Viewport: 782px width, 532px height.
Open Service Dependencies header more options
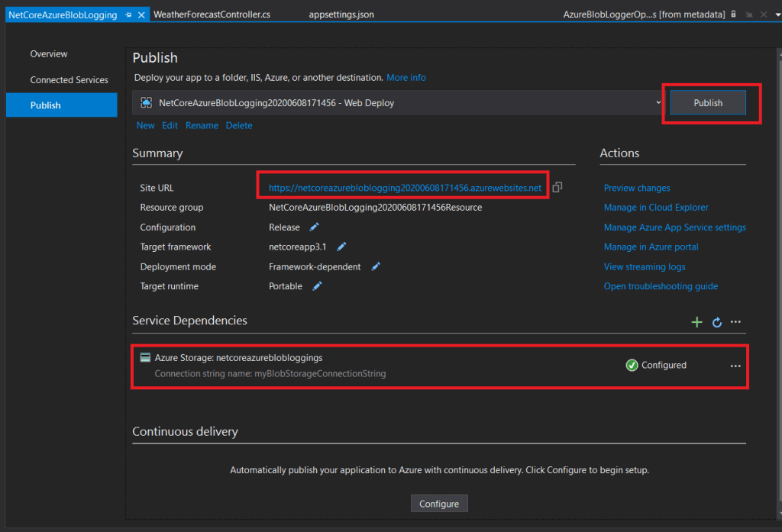(x=735, y=322)
